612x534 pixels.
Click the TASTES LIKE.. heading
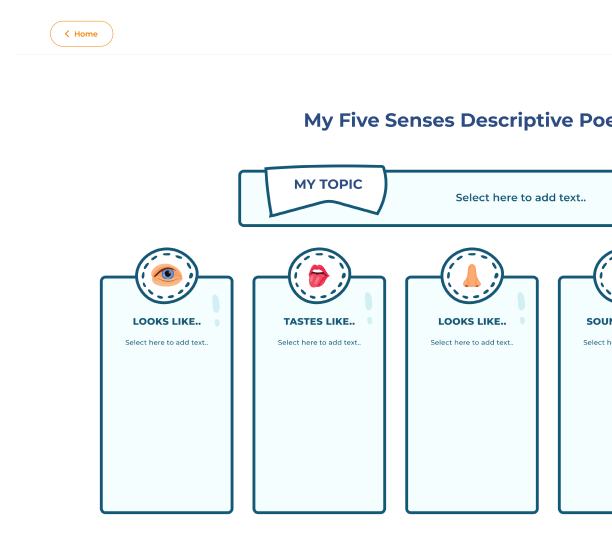point(319,321)
